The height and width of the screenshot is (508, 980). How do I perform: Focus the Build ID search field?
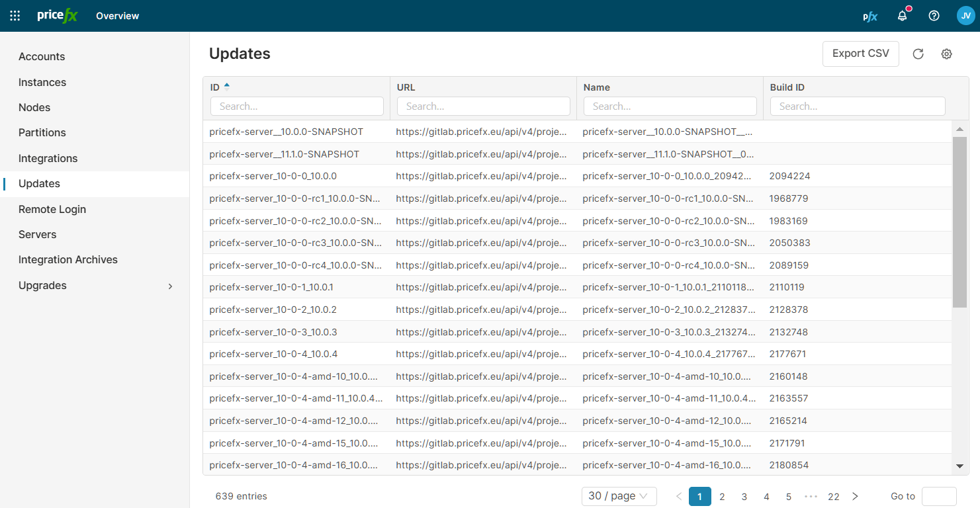tap(857, 106)
